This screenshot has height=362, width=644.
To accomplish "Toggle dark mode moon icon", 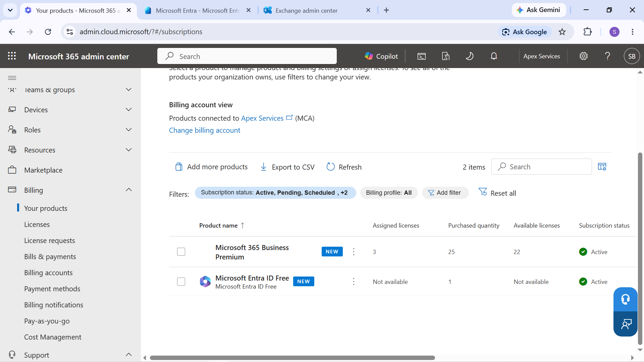I will [x=470, y=56].
